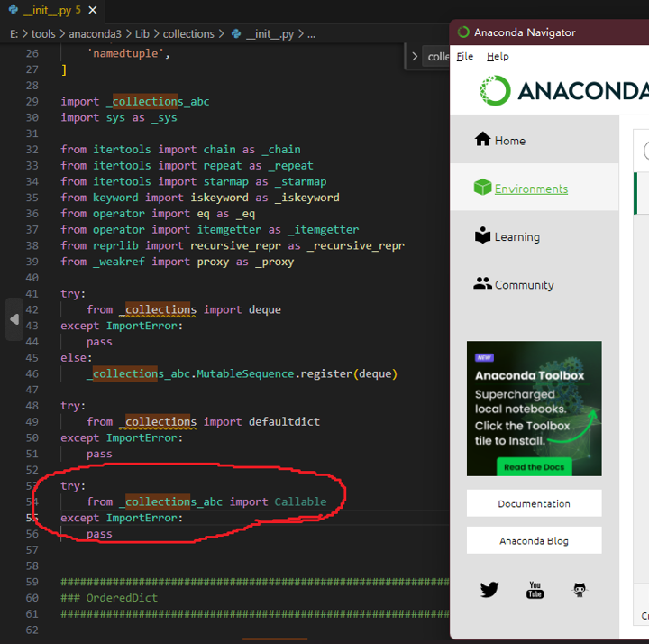
Task: Click '### OrderedDict' comment line
Action: pos(109,598)
